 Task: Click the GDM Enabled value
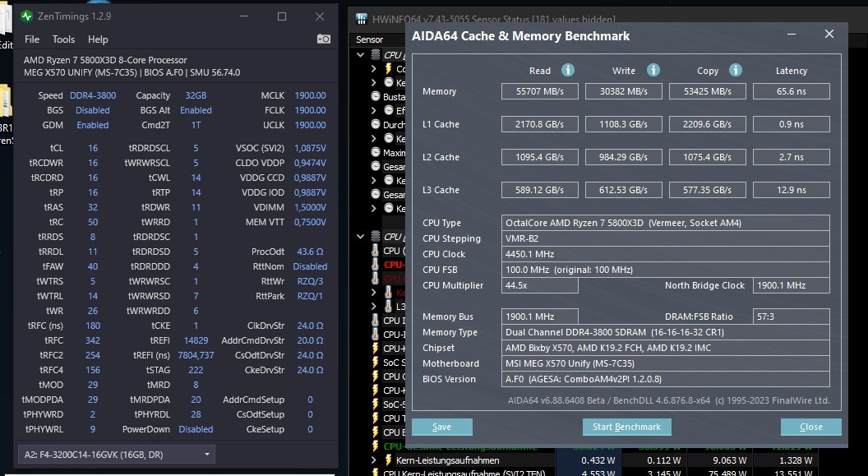tap(92, 125)
